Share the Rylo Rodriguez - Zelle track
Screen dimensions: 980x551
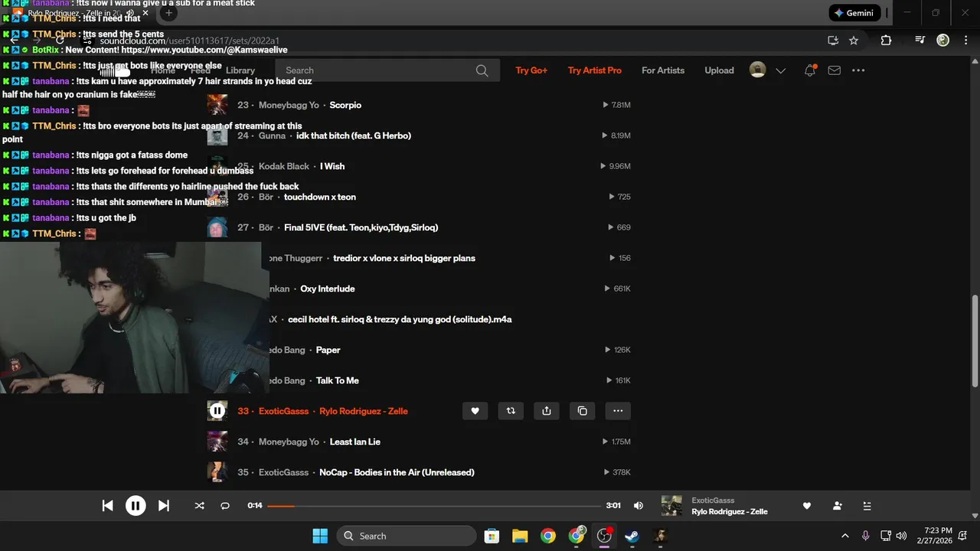(x=547, y=411)
